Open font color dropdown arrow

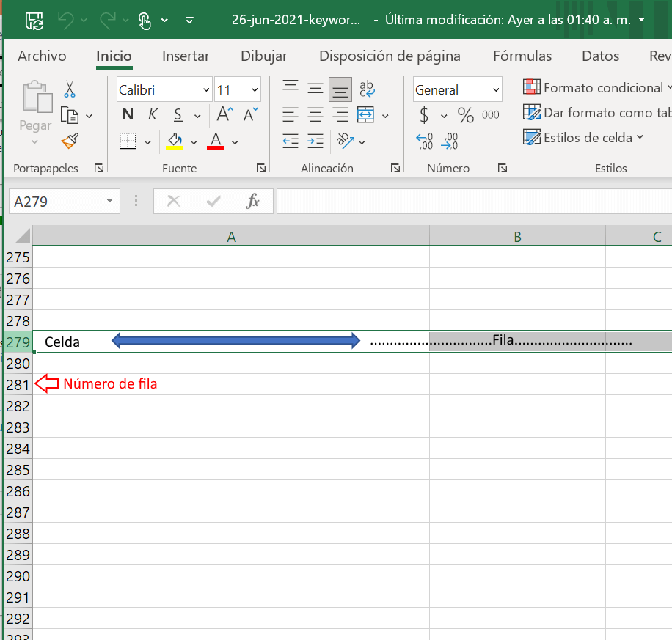pyautogui.click(x=235, y=142)
